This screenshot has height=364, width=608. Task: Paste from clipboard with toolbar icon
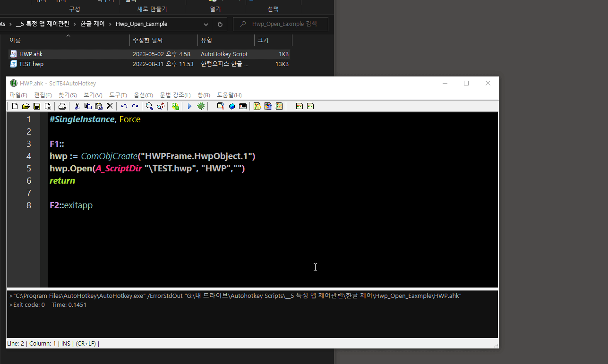(99, 106)
